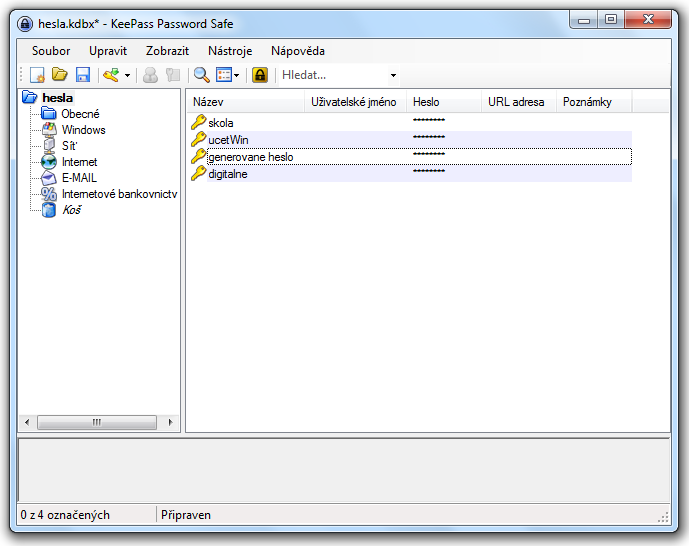Click the key icon of generovane heslo

(x=199, y=156)
